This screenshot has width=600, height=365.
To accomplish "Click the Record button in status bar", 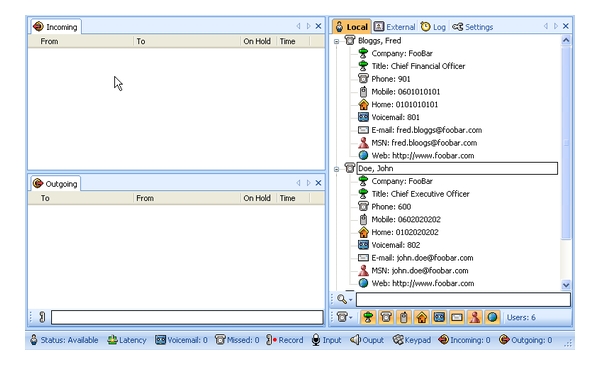I will pos(284,340).
